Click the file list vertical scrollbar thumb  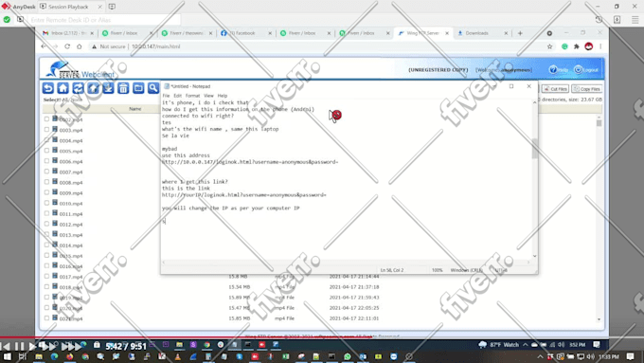[599, 123]
